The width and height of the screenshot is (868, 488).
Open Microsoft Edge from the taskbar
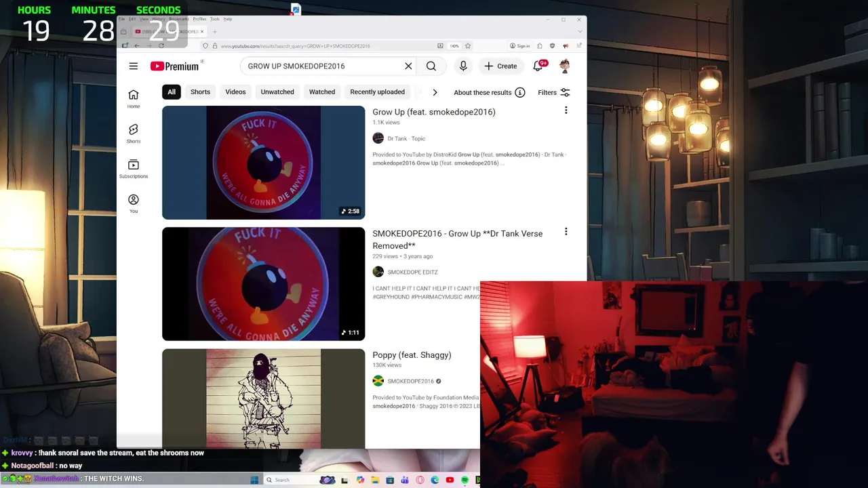(435, 480)
